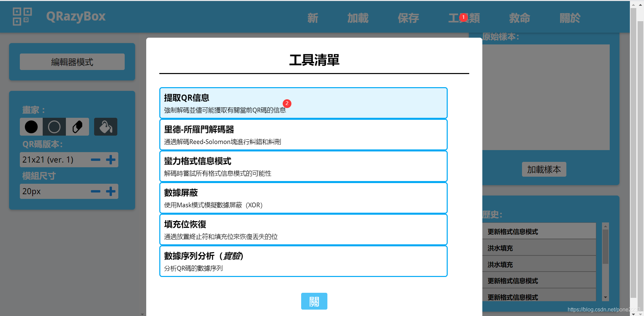The width and height of the screenshot is (644, 316).
Task: Select first 洪水填充 history entry
Action: [539, 248]
